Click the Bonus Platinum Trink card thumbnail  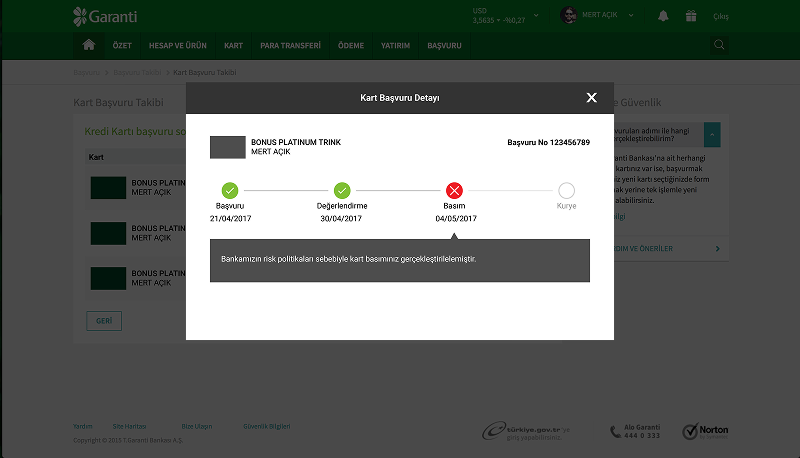228,147
